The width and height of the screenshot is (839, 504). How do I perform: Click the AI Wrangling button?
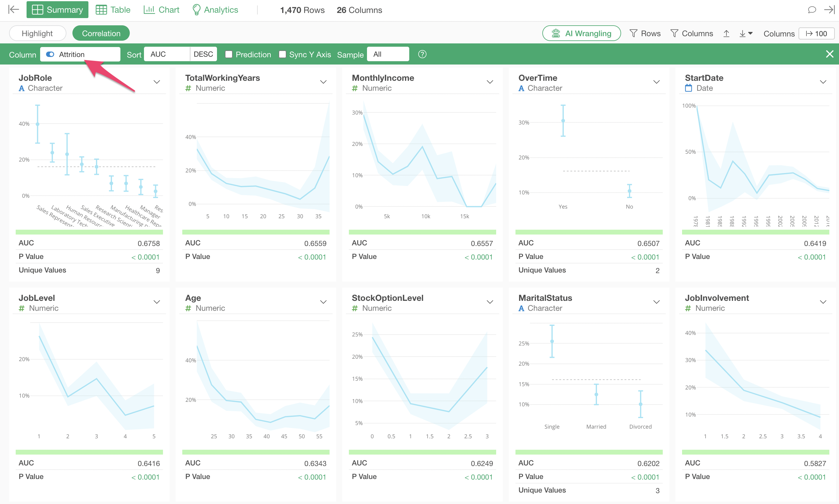pyautogui.click(x=581, y=33)
